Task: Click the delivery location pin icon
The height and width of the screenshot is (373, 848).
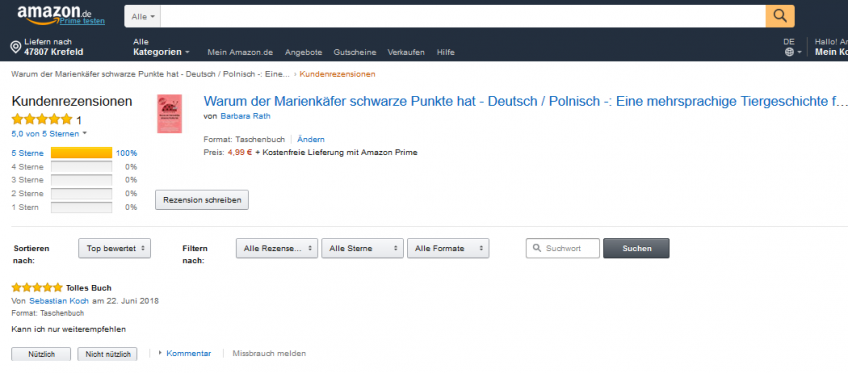Action: tap(16, 48)
